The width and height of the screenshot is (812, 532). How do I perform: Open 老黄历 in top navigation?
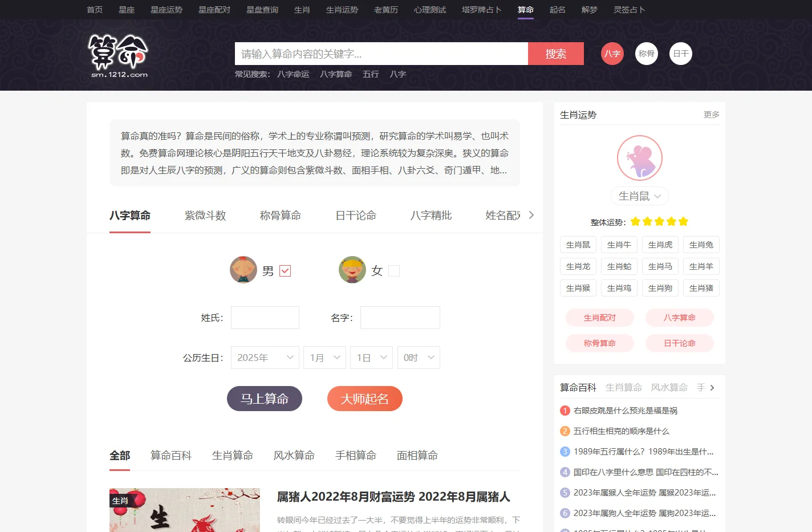(386, 10)
